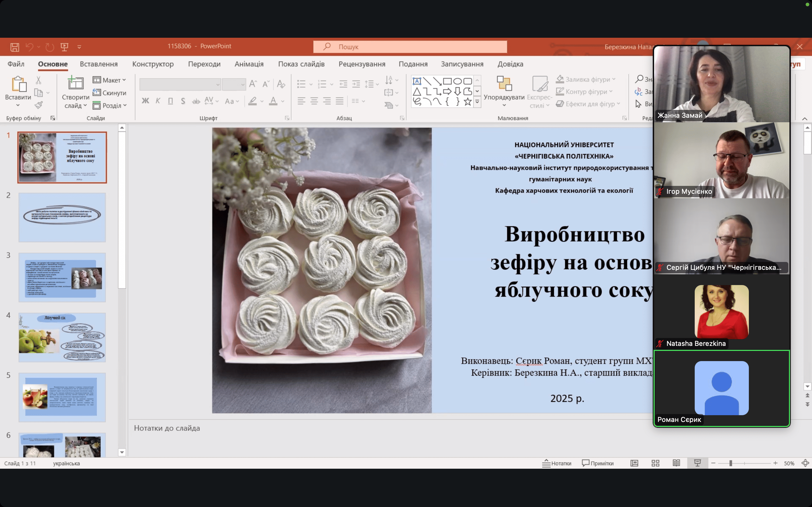Open the Примітки comments button
Screen dimensions: 812x507
coord(598,463)
